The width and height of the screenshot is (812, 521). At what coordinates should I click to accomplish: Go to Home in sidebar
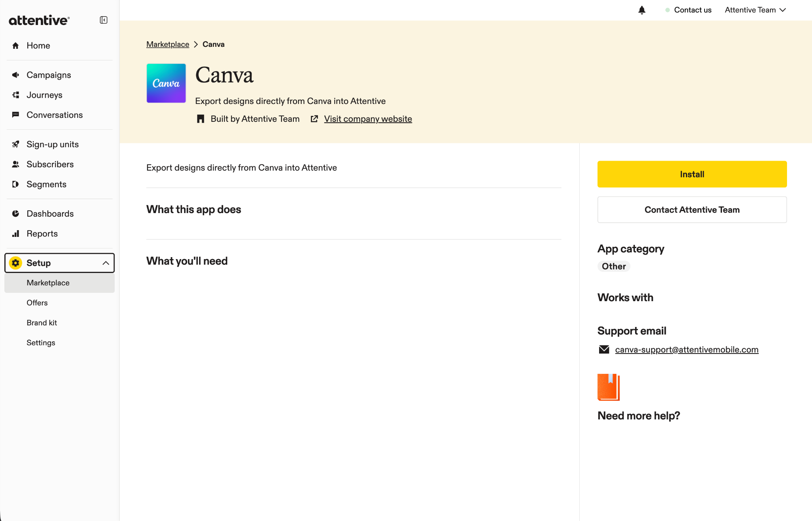tap(59, 46)
